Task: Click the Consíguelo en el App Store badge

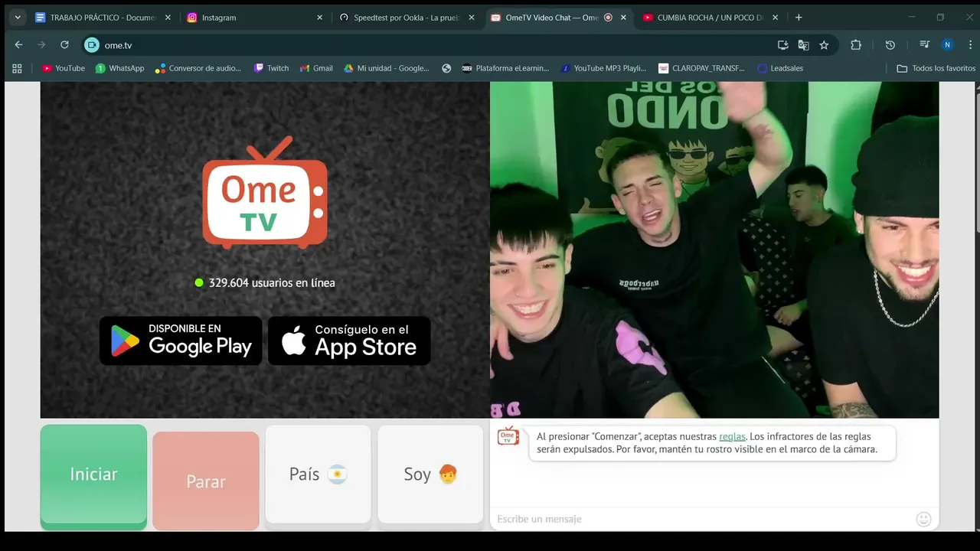Action: coord(349,341)
